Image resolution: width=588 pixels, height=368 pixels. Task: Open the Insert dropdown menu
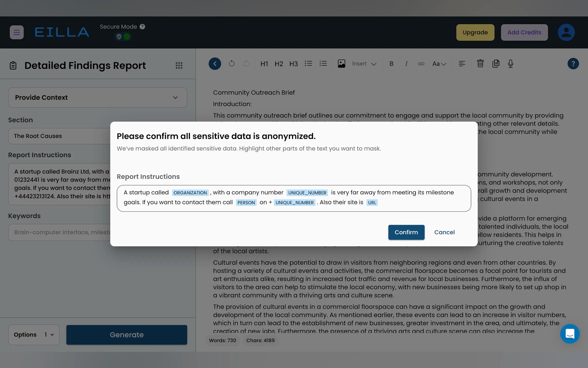(x=364, y=64)
